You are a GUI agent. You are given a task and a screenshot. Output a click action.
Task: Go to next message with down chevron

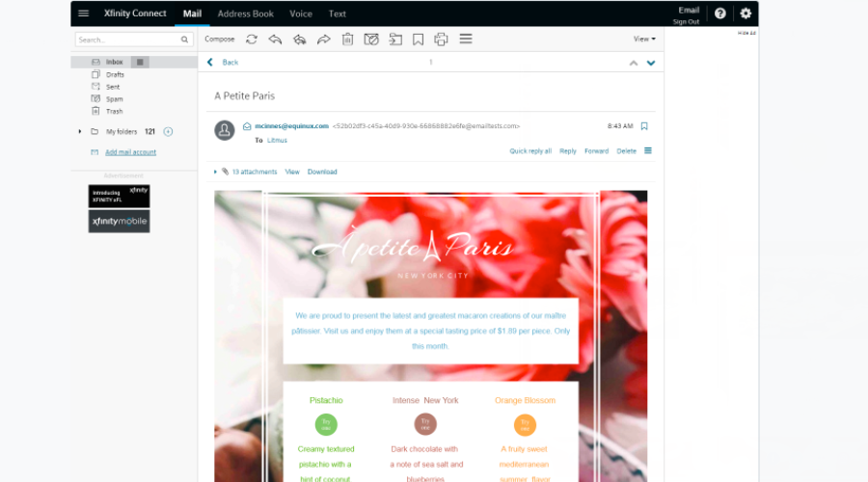pyautogui.click(x=651, y=63)
